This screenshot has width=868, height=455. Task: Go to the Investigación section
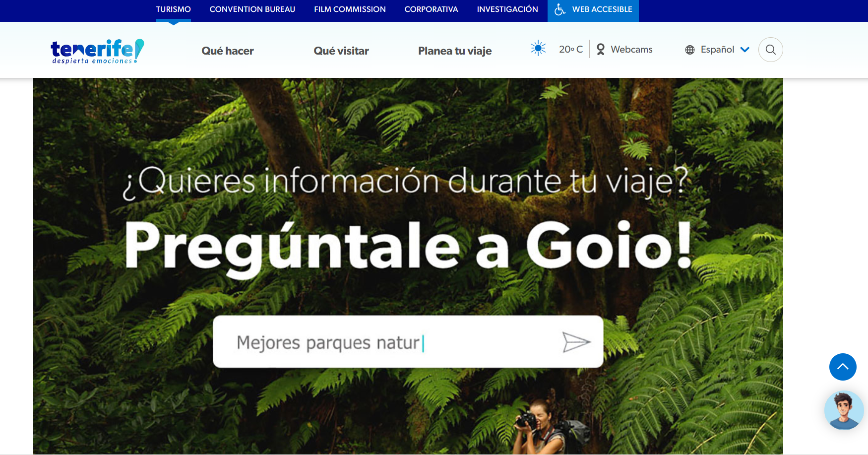[507, 9]
